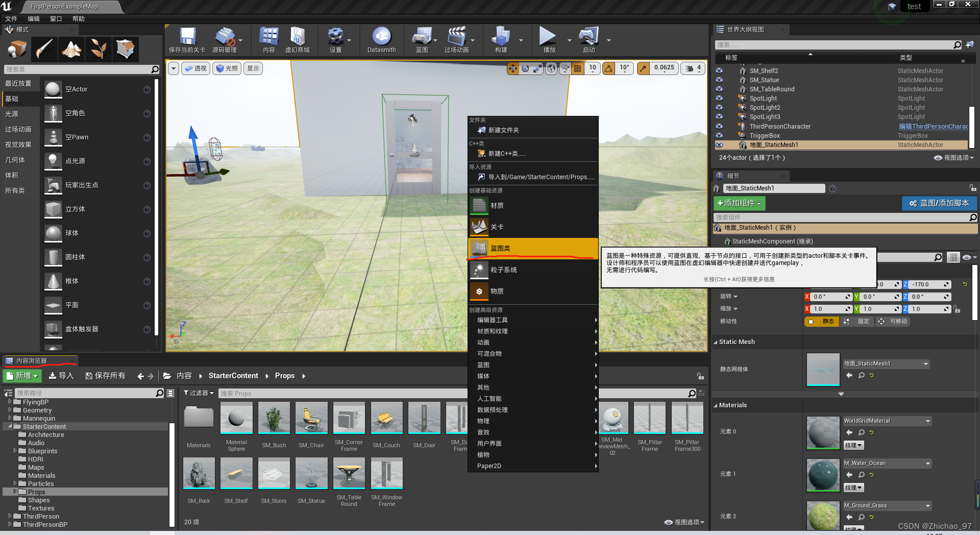980x535 pixels.
Task: Click the M_Water_Ocean material swatch
Action: (823, 475)
